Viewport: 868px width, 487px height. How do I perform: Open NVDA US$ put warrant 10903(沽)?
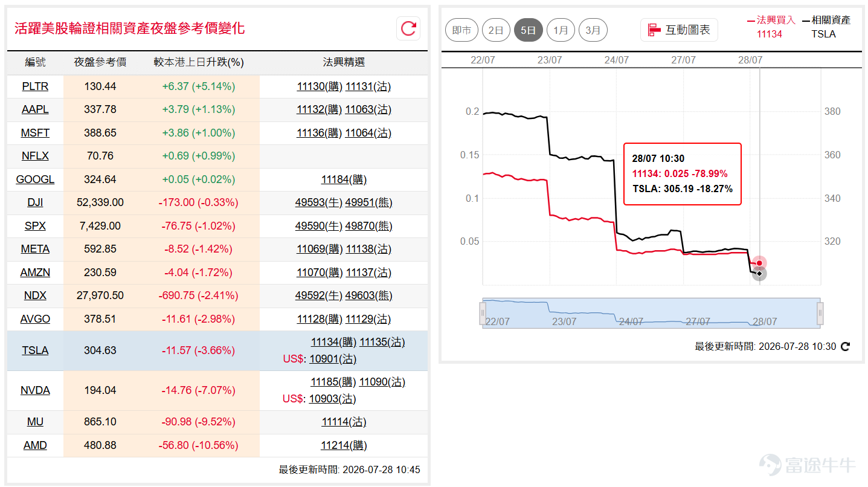[x=333, y=399]
